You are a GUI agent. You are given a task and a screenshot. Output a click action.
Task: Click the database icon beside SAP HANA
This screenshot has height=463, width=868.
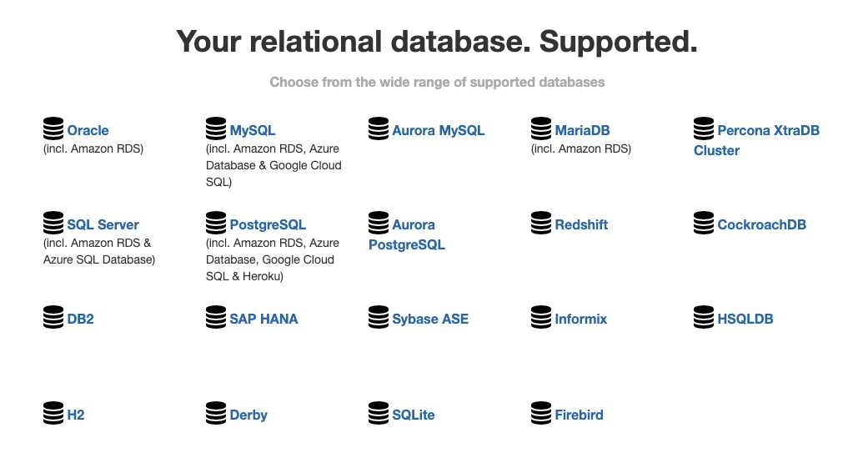pos(216,317)
